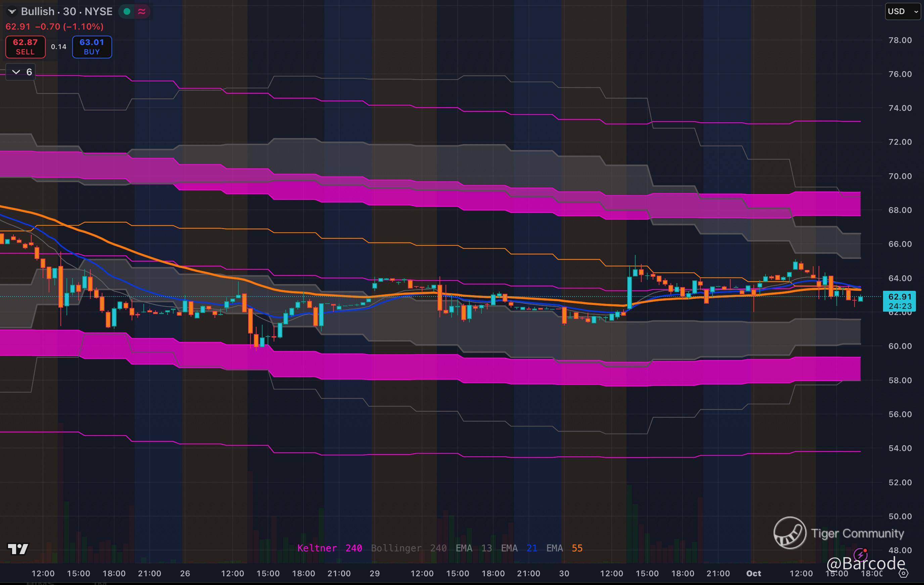
Task: Click the Keltner 240 indicator label
Action: click(x=329, y=548)
